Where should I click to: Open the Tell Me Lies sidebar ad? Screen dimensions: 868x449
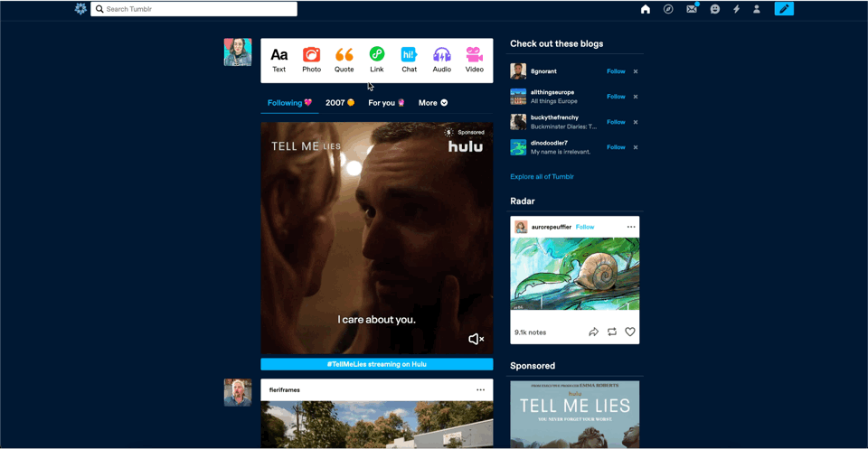575,414
